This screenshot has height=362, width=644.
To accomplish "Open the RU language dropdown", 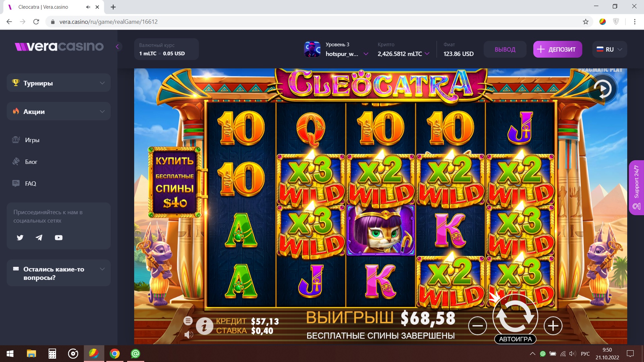I will (609, 49).
